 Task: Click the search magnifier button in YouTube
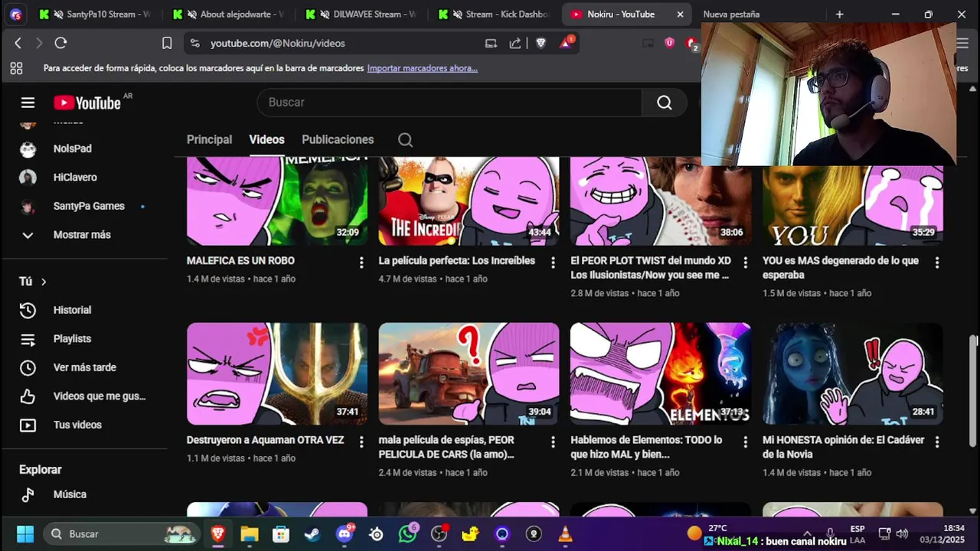tap(665, 103)
